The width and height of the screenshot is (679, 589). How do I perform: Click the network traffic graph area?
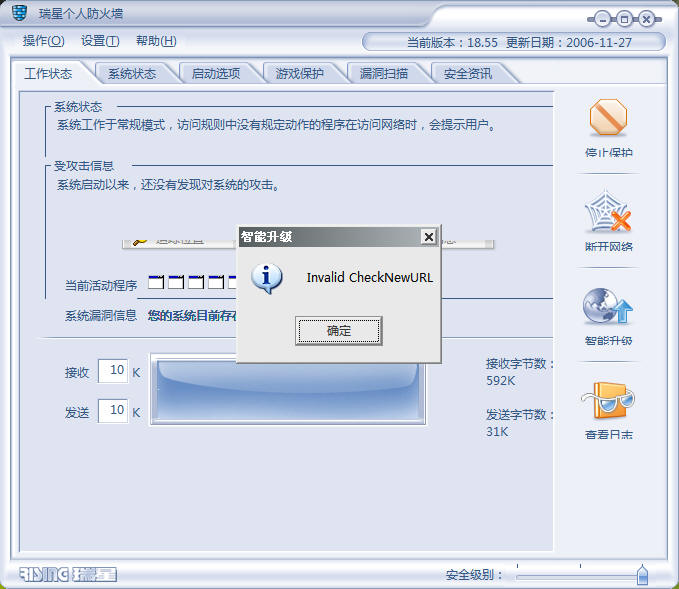point(288,392)
